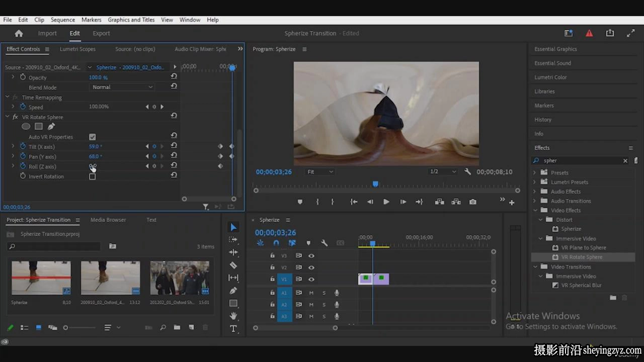Open the Graphics and Titles menu
The height and width of the screenshot is (362, 644).
click(131, 20)
